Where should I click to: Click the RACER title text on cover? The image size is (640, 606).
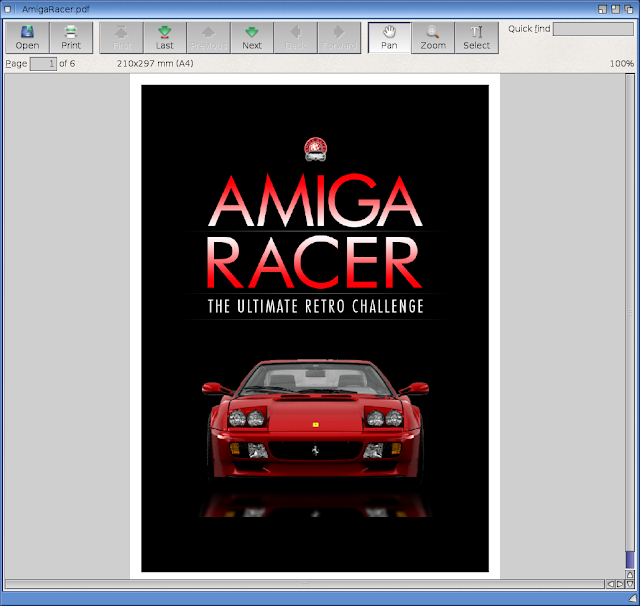click(314, 263)
